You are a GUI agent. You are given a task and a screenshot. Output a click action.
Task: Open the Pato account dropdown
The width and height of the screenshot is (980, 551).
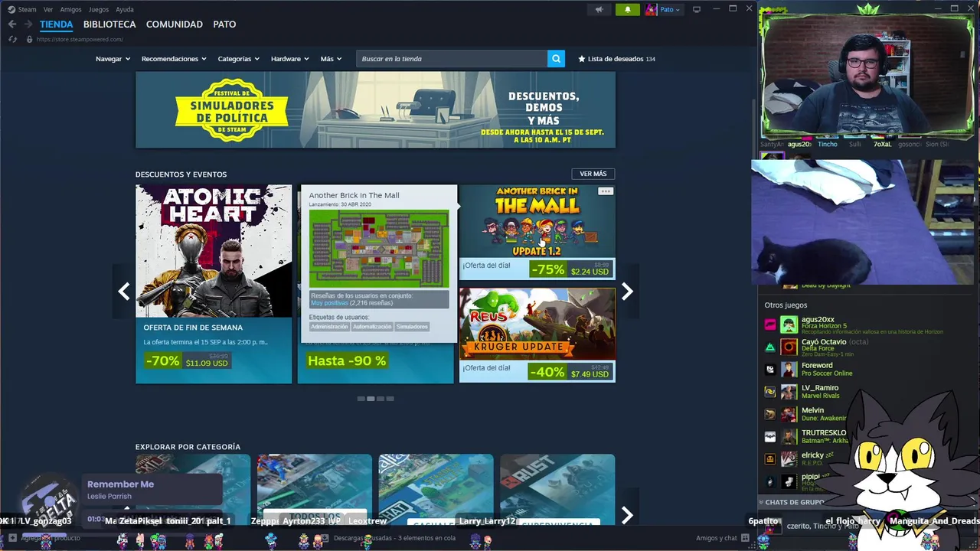(x=669, y=9)
